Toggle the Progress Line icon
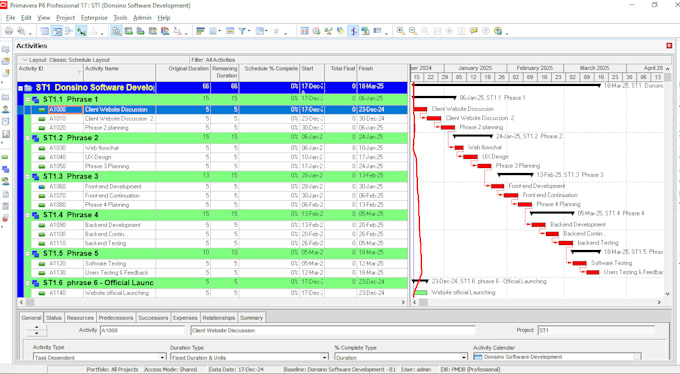680x374 pixels. click(353, 31)
